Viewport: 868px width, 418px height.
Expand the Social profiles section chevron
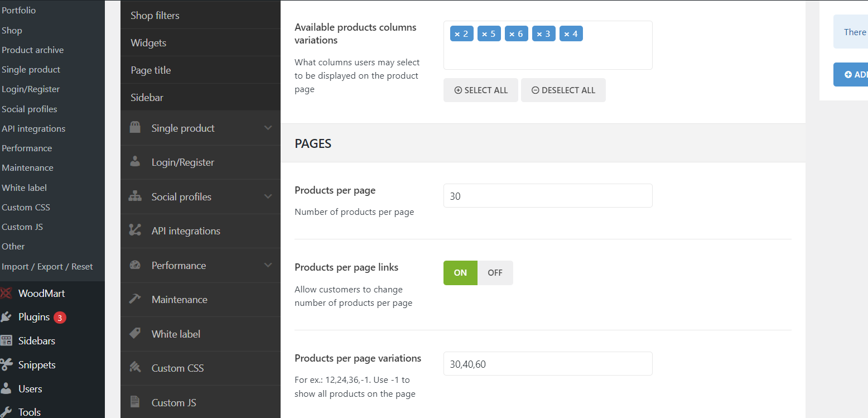pyautogui.click(x=268, y=196)
